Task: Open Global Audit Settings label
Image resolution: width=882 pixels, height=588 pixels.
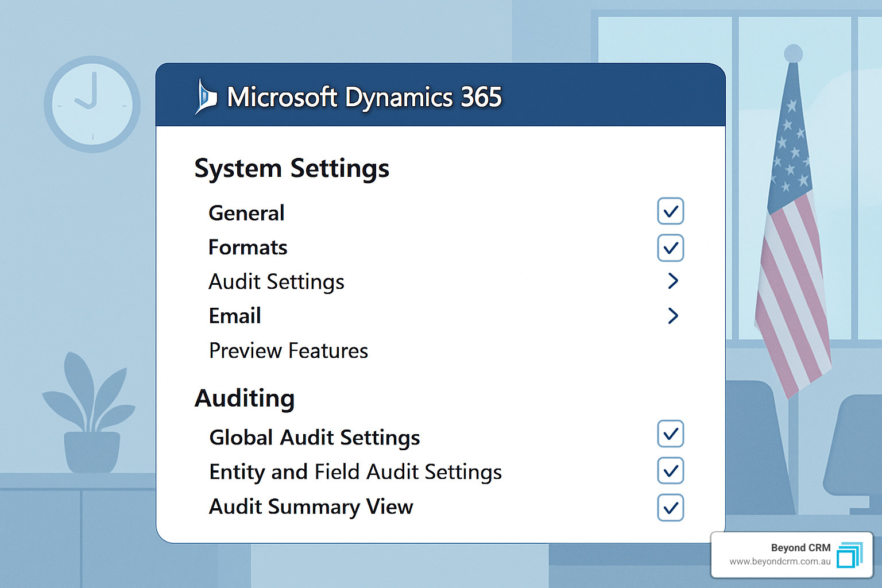Action: click(x=315, y=438)
